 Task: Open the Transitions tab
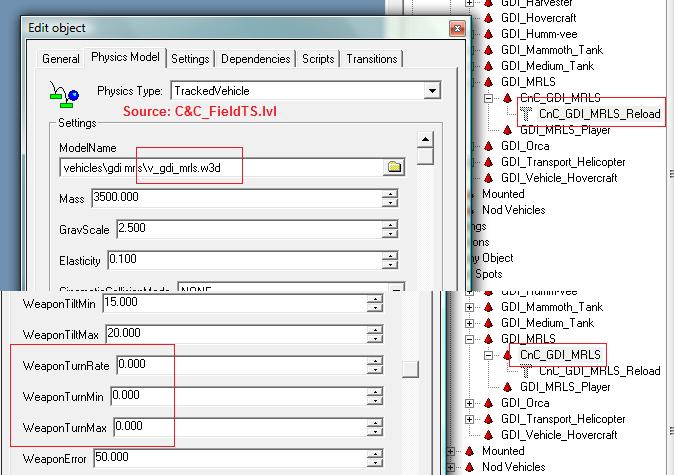pyautogui.click(x=372, y=59)
